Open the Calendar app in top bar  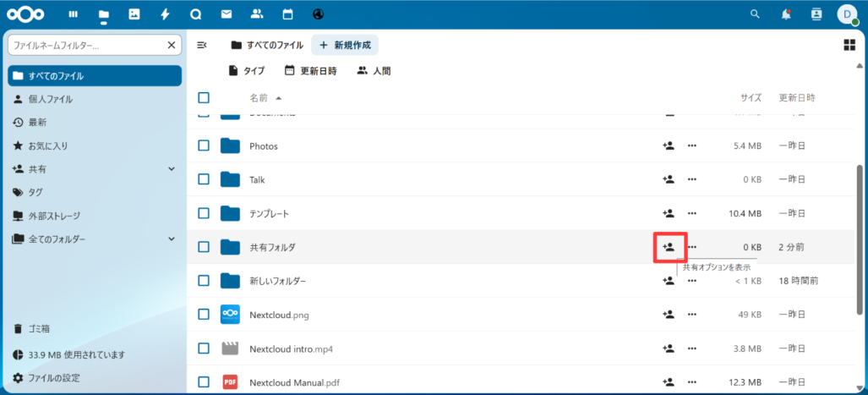pos(287,14)
